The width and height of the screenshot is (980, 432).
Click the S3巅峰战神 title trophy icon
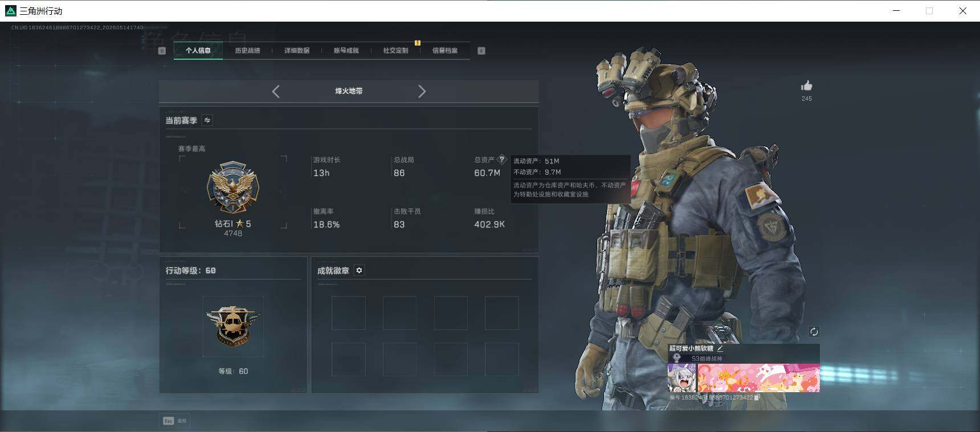click(x=677, y=358)
